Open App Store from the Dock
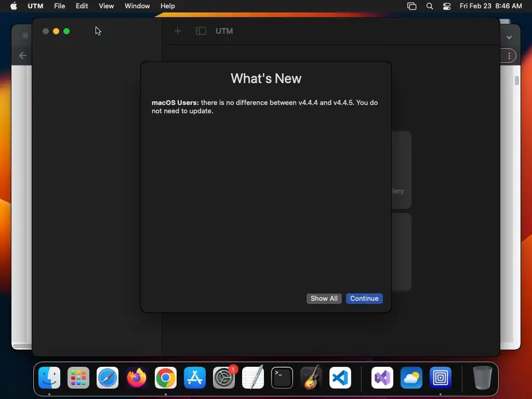The height and width of the screenshot is (399, 532). [195, 378]
